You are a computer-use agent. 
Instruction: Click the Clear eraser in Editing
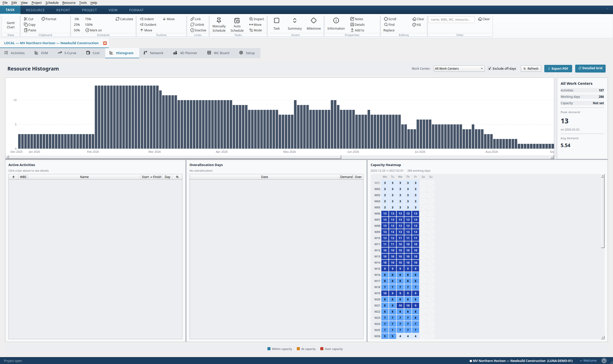414,19
